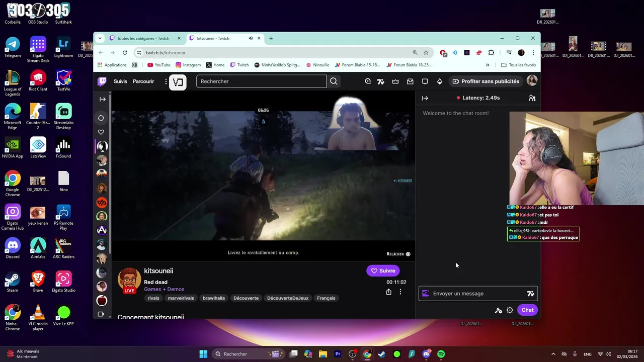Click the Twitch logo home icon
This screenshot has width=644, height=362.
102,81
